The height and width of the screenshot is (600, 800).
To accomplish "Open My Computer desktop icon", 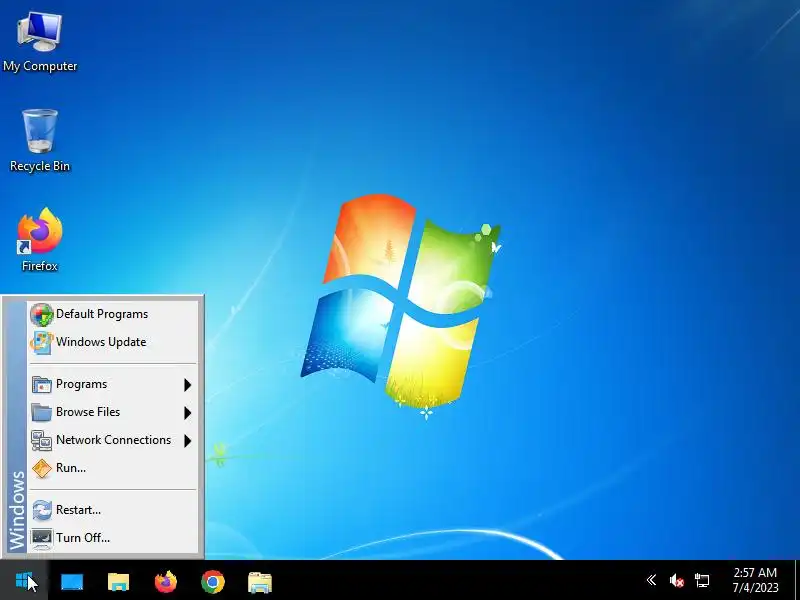I will tap(40, 42).
